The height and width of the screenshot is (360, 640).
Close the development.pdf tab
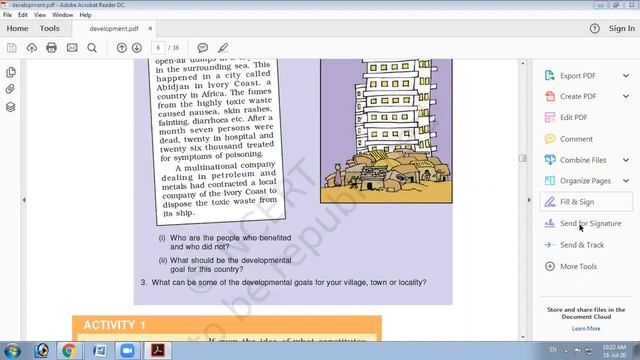150,29
